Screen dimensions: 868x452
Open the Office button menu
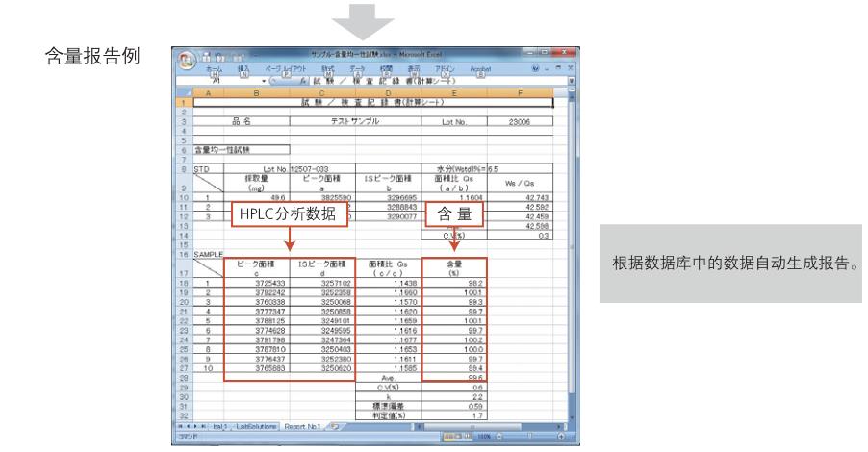pyautogui.click(x=187, y=60)
